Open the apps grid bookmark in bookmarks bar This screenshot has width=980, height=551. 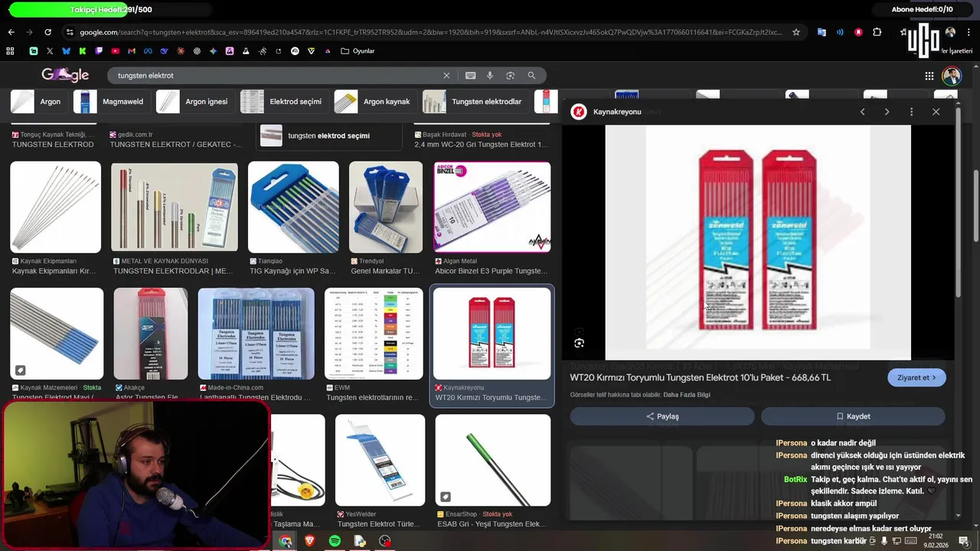pyautogui.click(x=10, y=51)
